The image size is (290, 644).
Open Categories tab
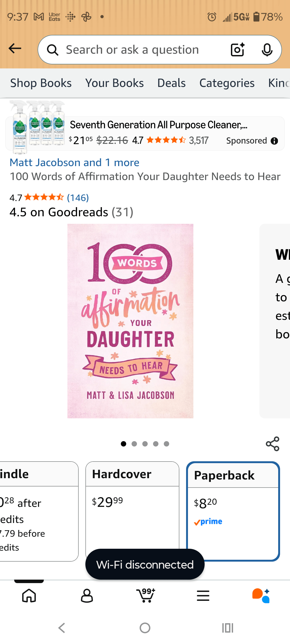pos(227,83)
